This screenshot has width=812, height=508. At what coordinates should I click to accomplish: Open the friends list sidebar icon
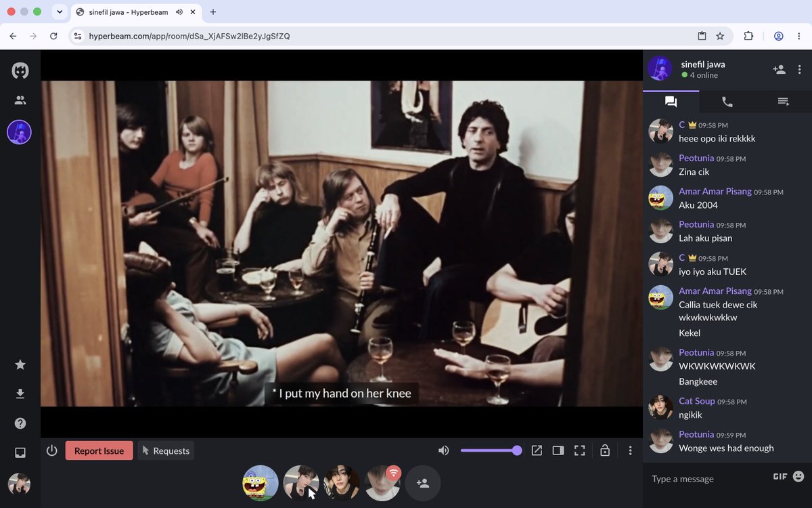coord(20,100)
